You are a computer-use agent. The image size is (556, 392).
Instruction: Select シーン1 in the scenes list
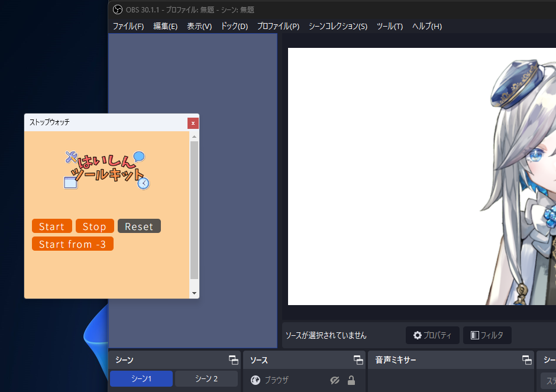141,379
